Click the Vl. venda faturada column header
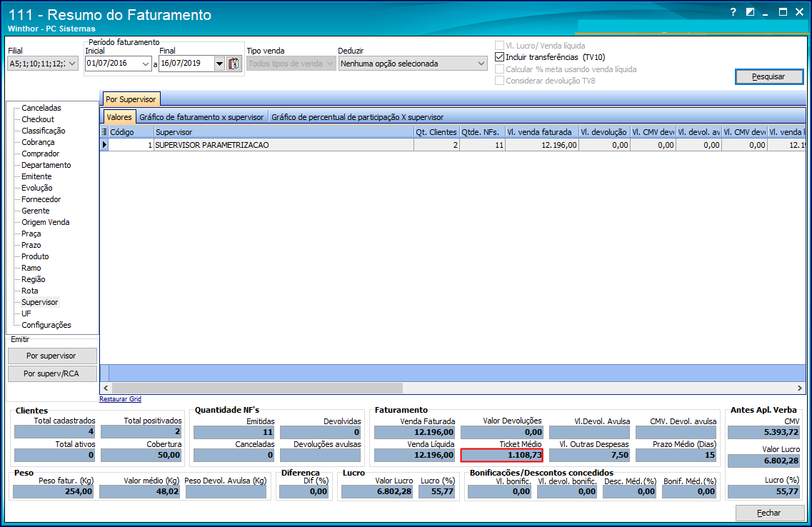 click(x=541, y=132)
